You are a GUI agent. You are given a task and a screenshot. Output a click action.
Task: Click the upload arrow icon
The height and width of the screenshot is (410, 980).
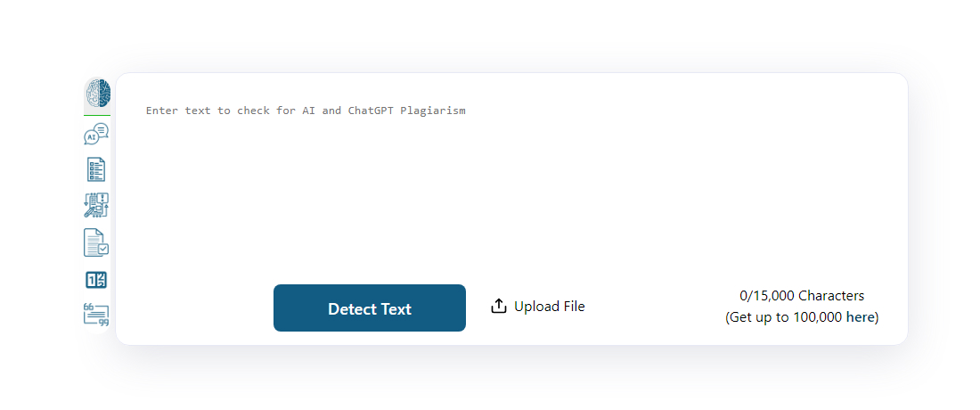point(499,307)
